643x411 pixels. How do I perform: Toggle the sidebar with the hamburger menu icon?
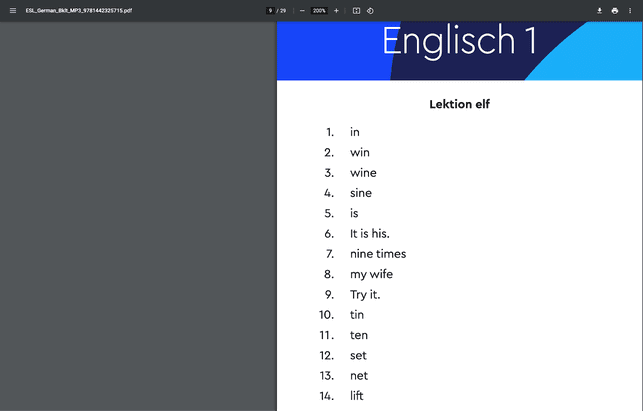coord(13,10)
